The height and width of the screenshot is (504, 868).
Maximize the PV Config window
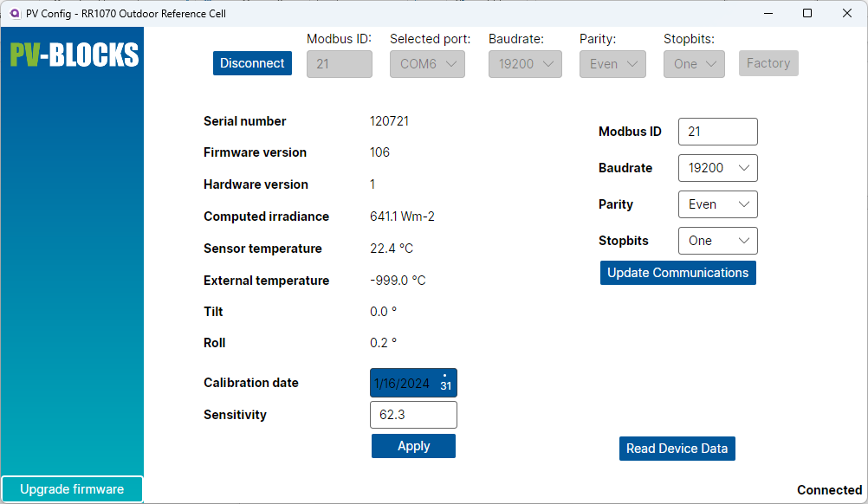point(807,13)
